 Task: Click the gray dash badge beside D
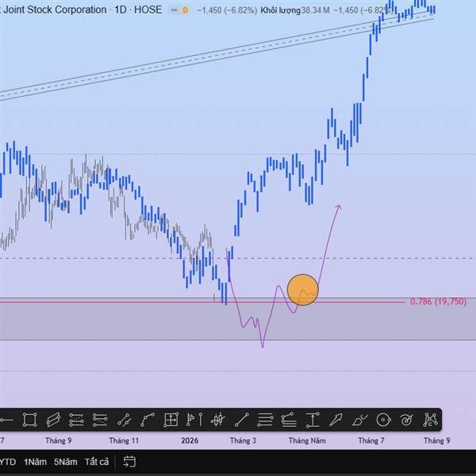[174, 10]
